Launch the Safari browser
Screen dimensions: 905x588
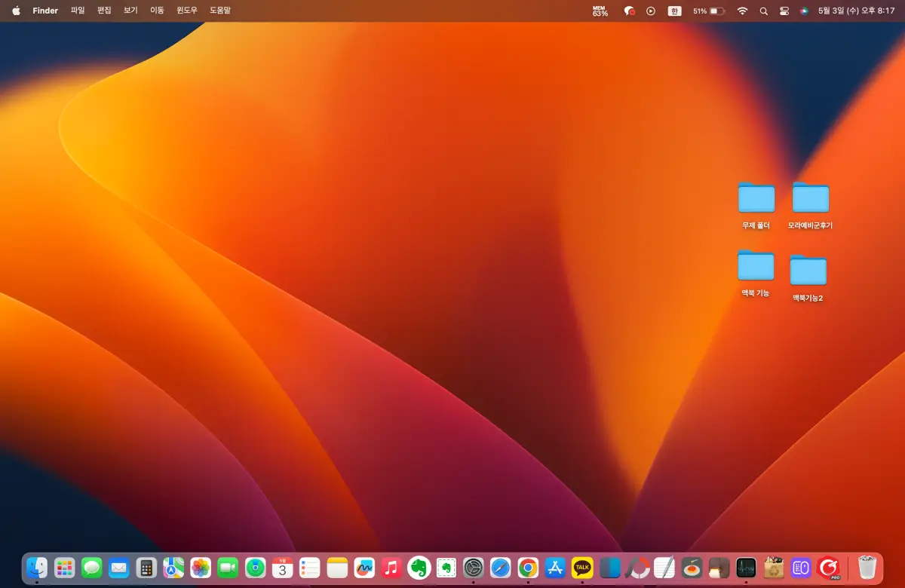(x=500, y=568)
